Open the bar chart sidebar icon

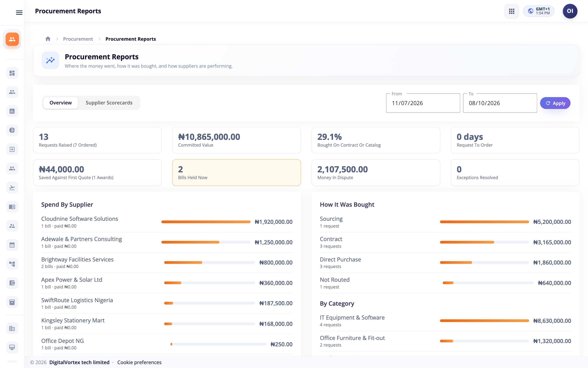click(x=12, y=111)
